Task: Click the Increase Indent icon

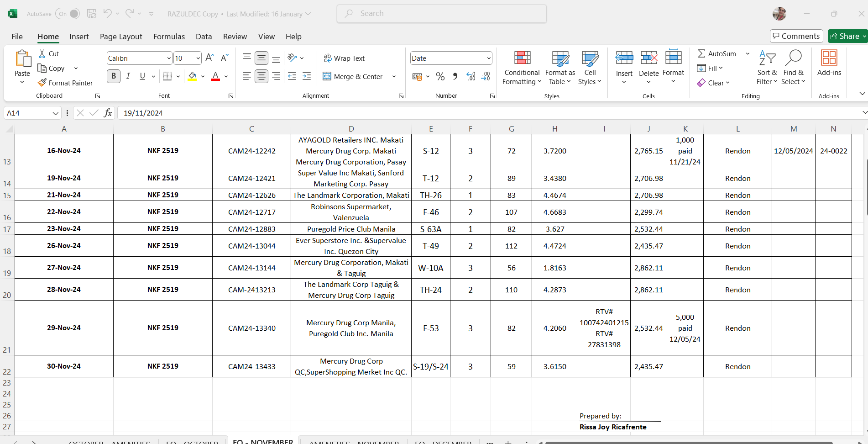Action: [307, 76]
